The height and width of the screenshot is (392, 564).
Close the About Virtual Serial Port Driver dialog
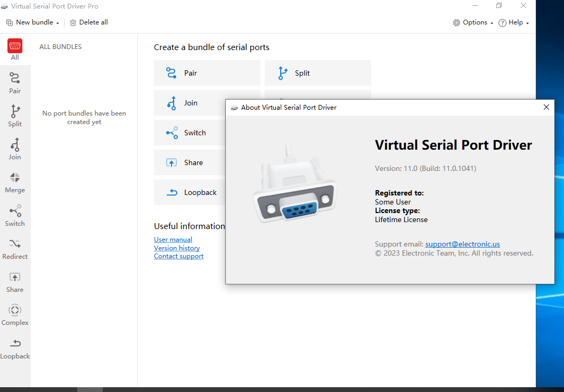coord(546,107)
